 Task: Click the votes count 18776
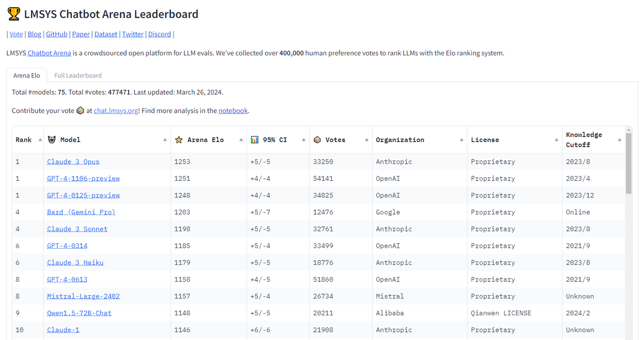coord(323,262)
